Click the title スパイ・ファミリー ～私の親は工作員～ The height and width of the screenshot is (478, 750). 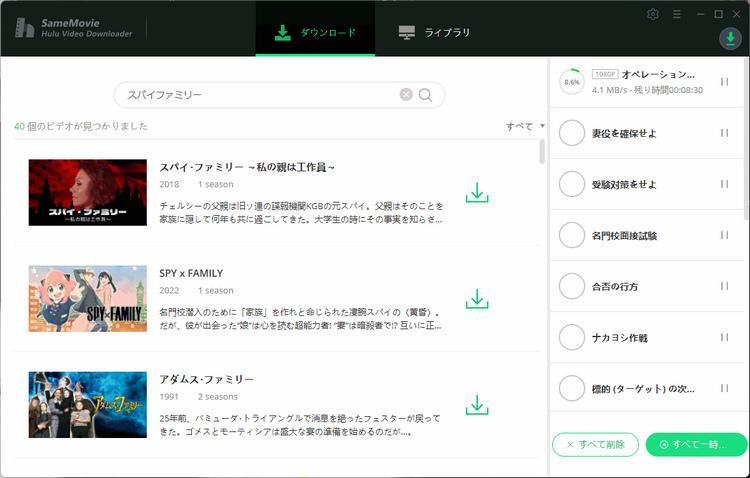point(247,167)
